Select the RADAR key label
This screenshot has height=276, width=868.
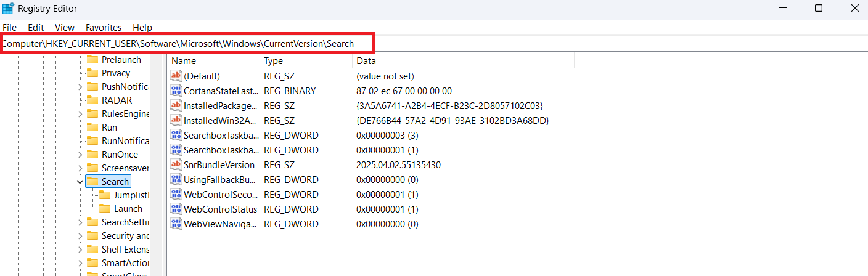pyautogui.click(x=117, y=100)
